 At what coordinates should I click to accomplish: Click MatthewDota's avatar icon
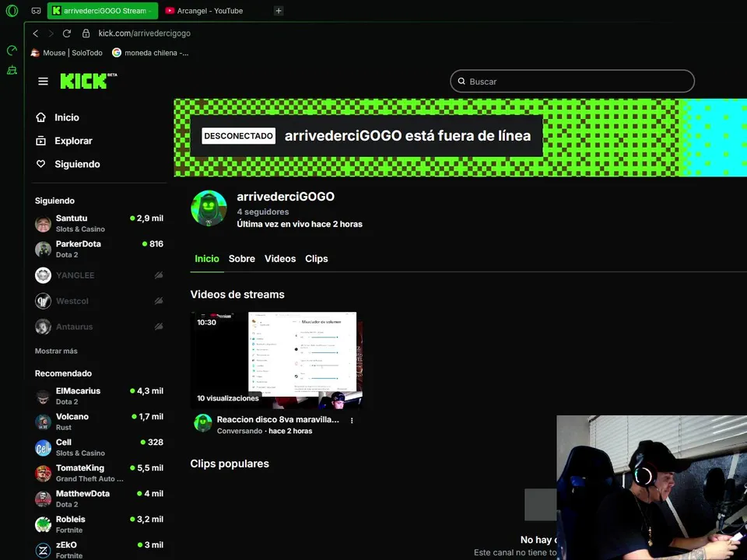click(x=43, y=499)
